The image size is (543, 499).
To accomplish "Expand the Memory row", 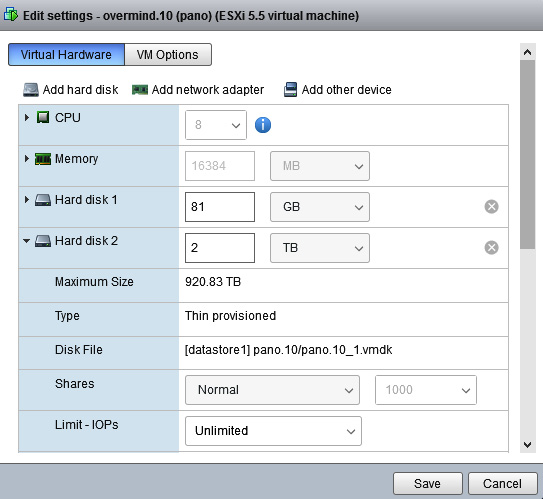I will pyautogui.click(x=27, y=159).
